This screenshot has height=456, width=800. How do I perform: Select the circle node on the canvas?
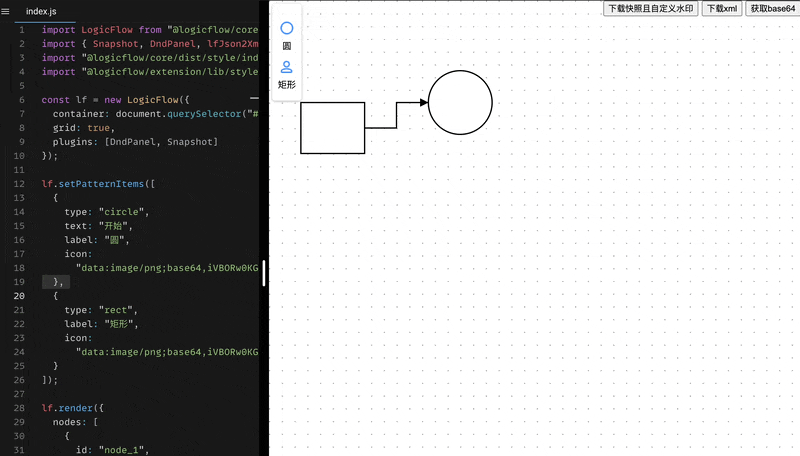(x=460, y=102)
